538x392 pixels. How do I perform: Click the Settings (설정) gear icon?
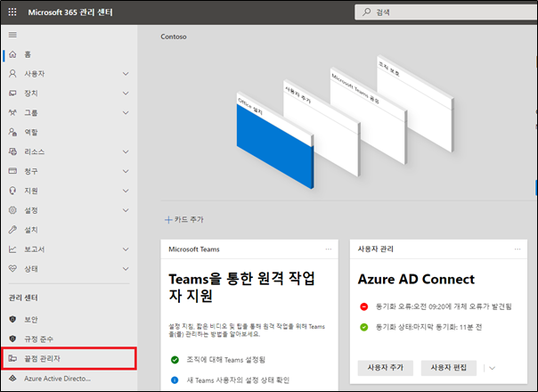click(12, 210)
